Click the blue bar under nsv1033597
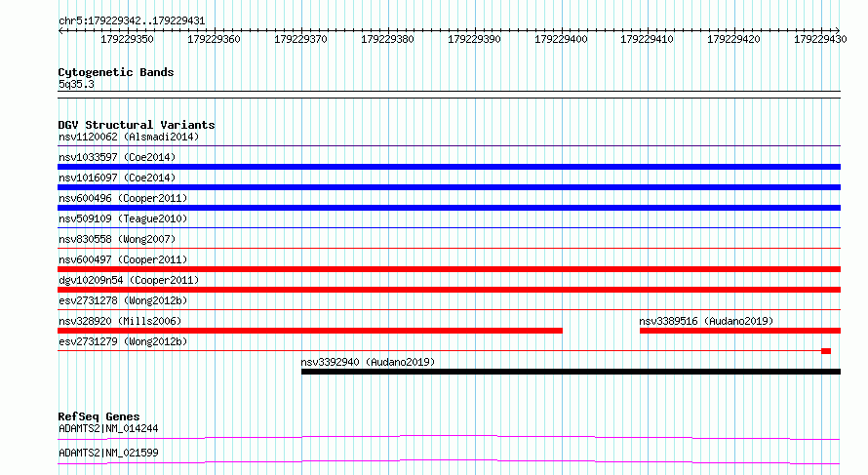This screenshot has width=868, height=475. point(449,167)
